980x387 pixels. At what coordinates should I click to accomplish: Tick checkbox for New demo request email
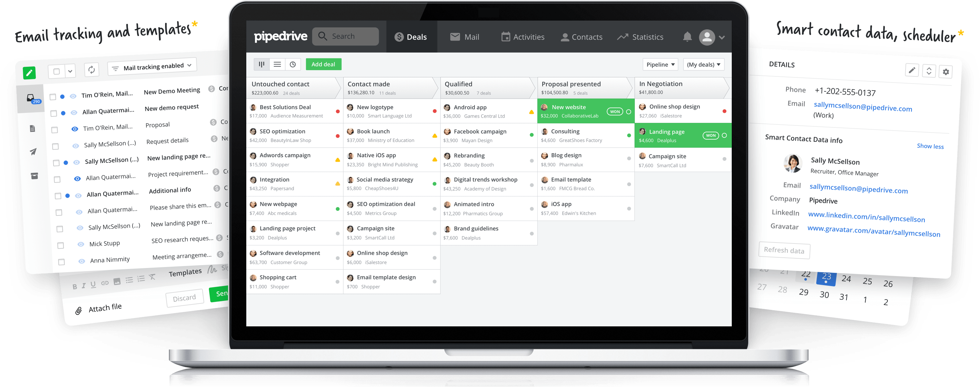coord(54,113)
